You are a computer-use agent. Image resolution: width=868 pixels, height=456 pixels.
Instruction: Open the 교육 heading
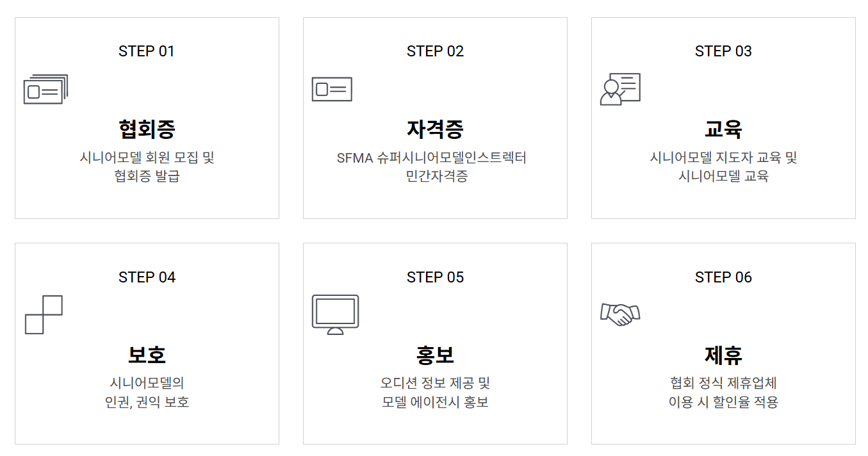[723, 129]
